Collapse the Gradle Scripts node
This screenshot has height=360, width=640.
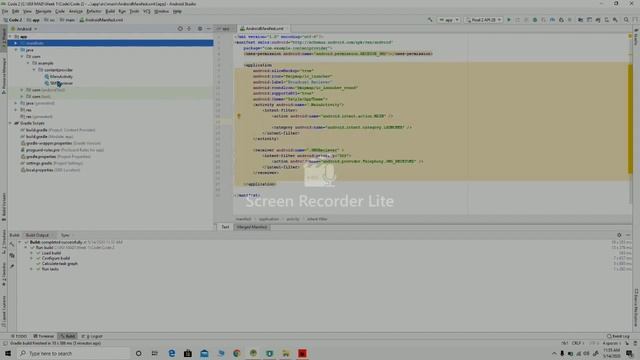coord(10,123)
